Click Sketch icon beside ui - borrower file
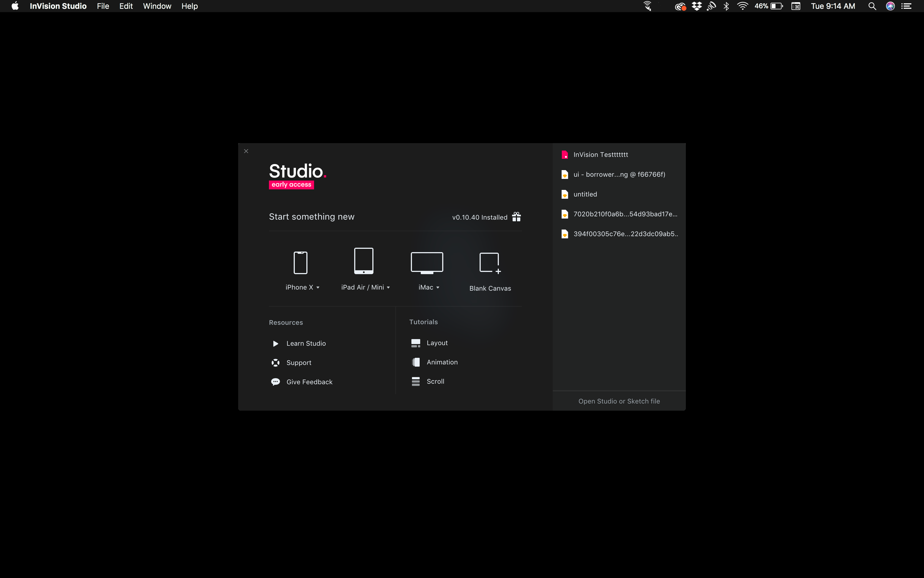The width and height of the screenshot is (924, 578). pos(565,175)
